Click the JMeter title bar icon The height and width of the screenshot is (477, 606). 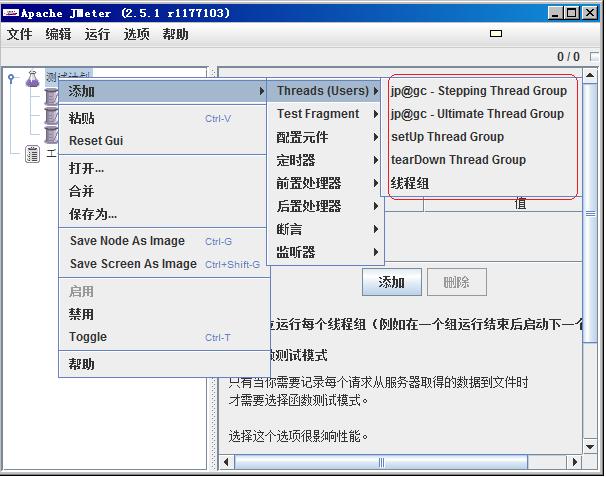[10, 14]
